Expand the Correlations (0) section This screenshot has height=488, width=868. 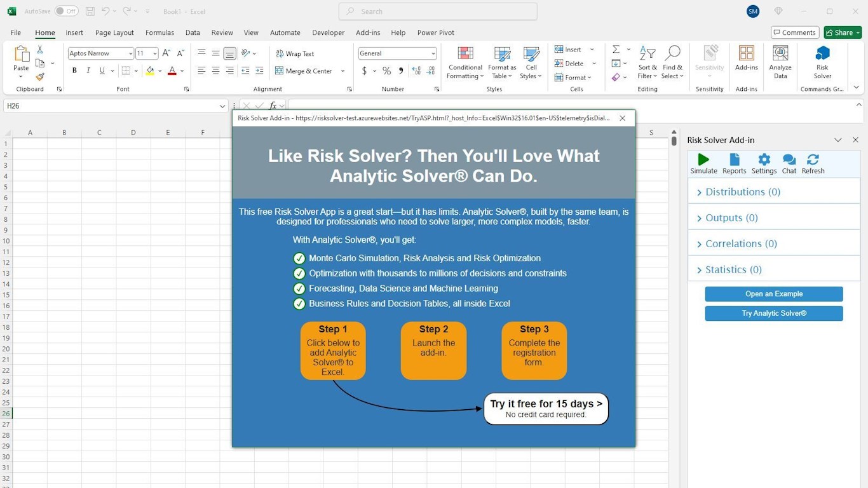coord(774,244)
